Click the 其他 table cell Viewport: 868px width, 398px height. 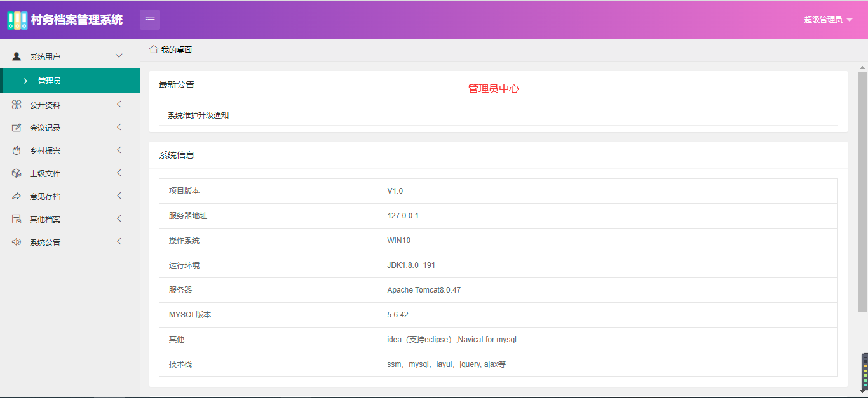click(x=268, y=340)
